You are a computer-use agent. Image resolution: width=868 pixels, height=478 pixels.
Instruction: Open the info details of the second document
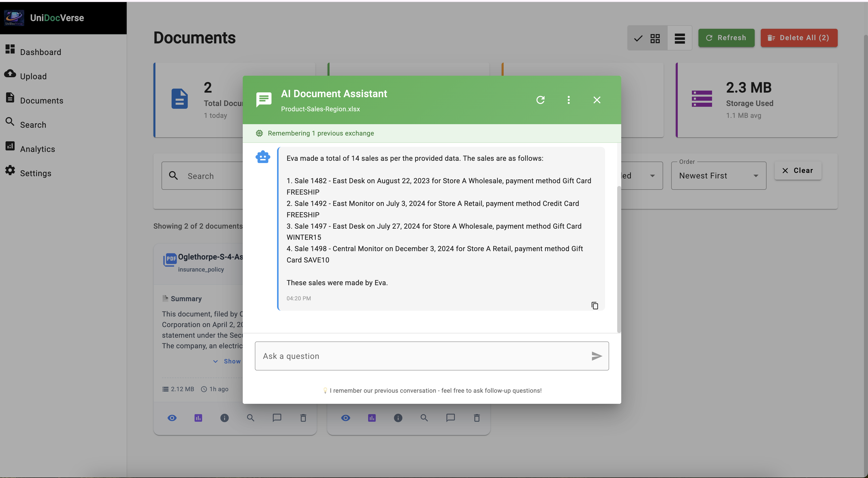coord(398,418)
